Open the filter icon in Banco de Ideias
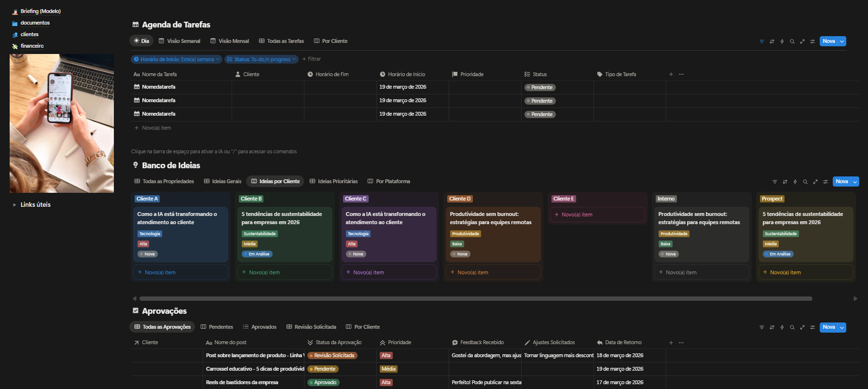Image resolution: width=868 pixels, height=389 pixels. click(775, 182)
